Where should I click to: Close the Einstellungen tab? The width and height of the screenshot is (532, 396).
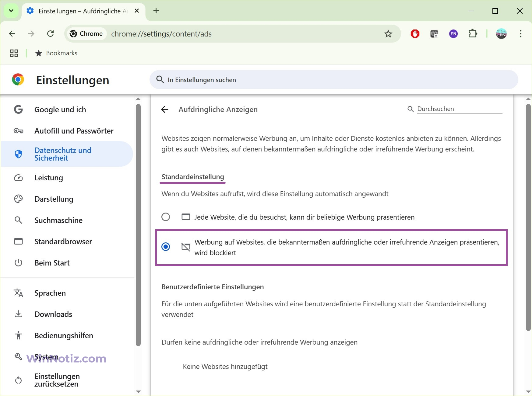click(x=137, y=11)
